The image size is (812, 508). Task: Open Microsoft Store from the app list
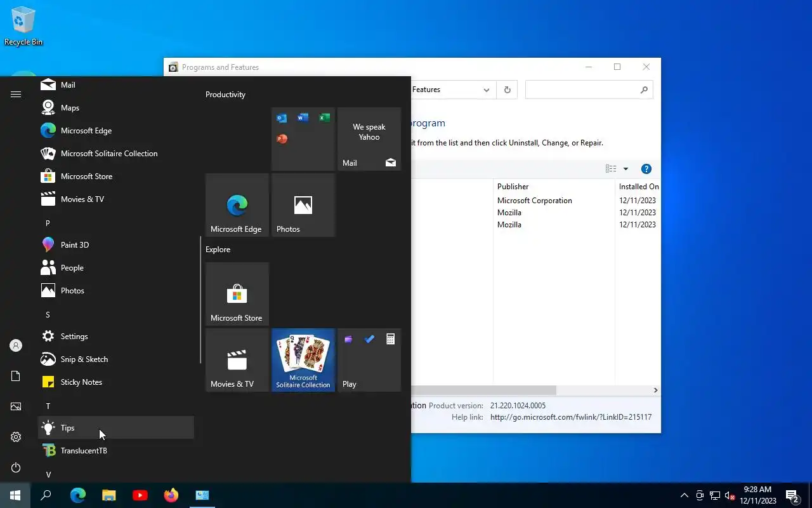click(116, 177)
